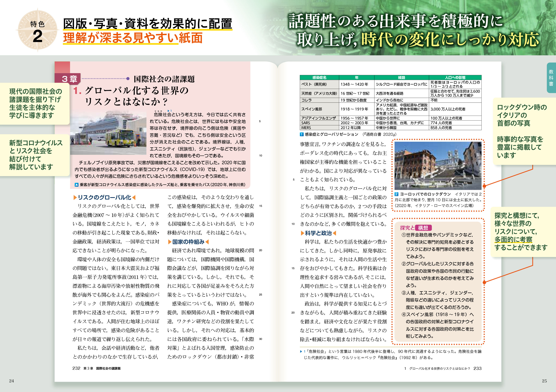Click the blue number 1 marker beside 感染症とグローバリゼーション

[x=302, y=134]
